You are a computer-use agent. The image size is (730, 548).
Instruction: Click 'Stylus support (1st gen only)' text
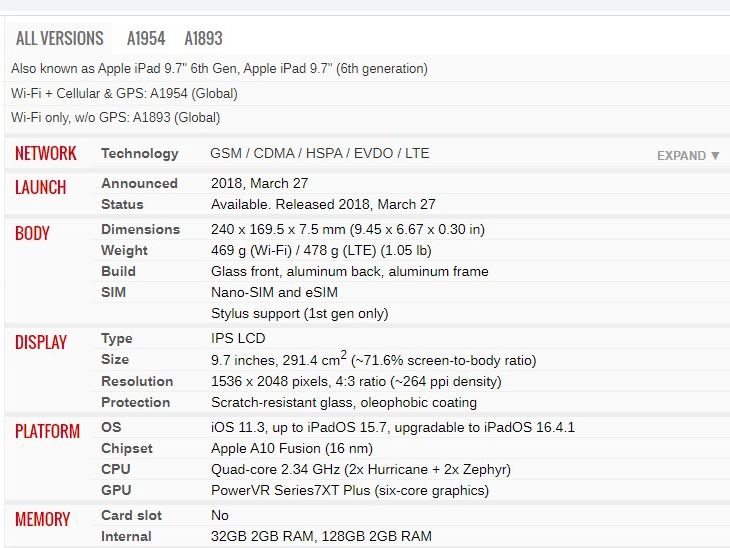coord(299,313)
